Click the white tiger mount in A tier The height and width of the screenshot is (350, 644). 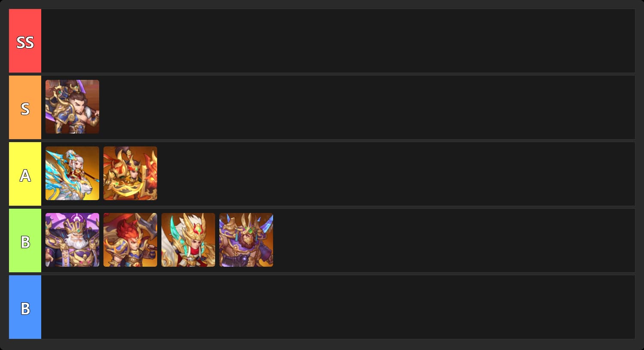coord(82,189)
